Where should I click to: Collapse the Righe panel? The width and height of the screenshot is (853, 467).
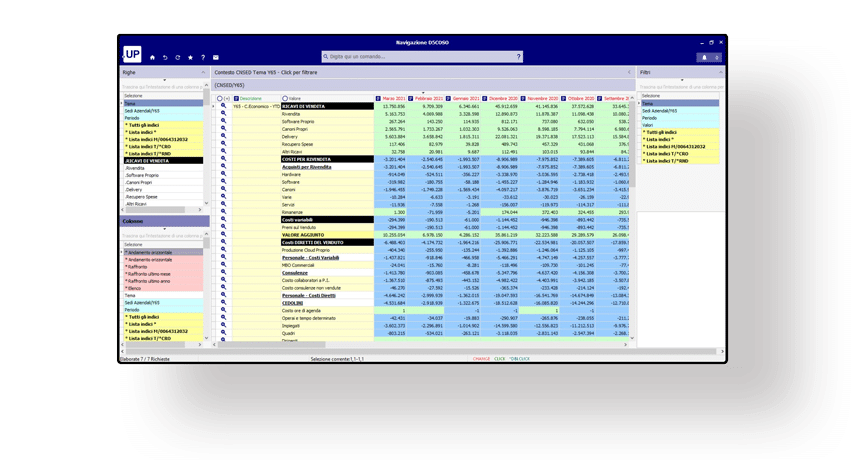pyautogui.click(x=203, y=72)
